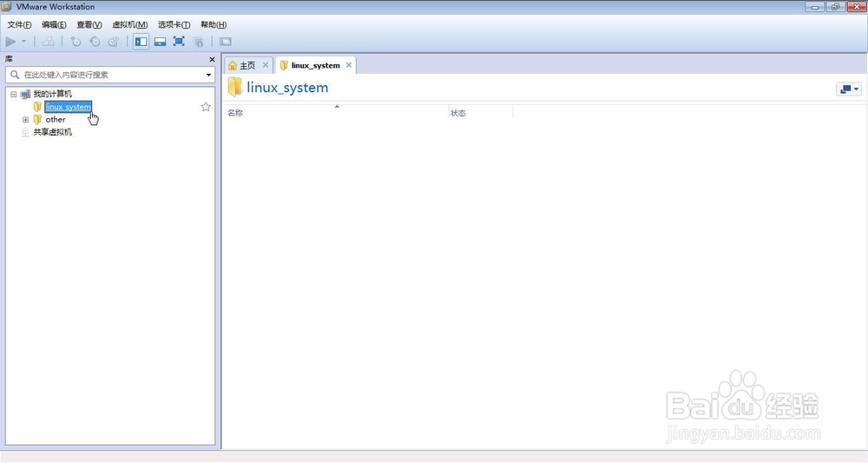This screenshot has height=463, width=868.
Task: Restore down the VMware Workstation window
Action: [835, 7]
